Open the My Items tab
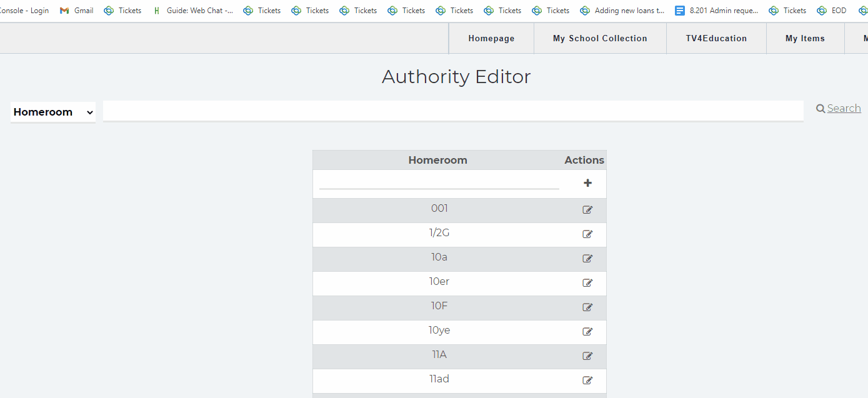The image size is (868, 398). (x=805, y=38)
